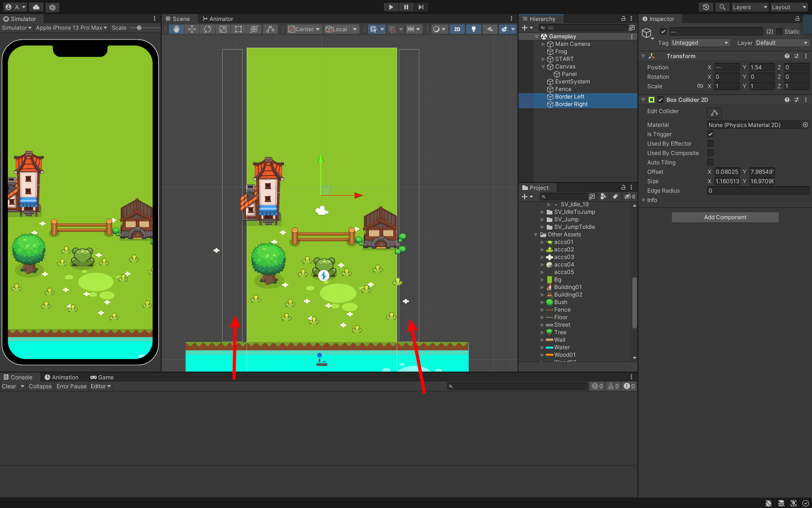Select the Frog object in Hierarchy
This screenshot has height=508, width=812.
pos(561,52)
